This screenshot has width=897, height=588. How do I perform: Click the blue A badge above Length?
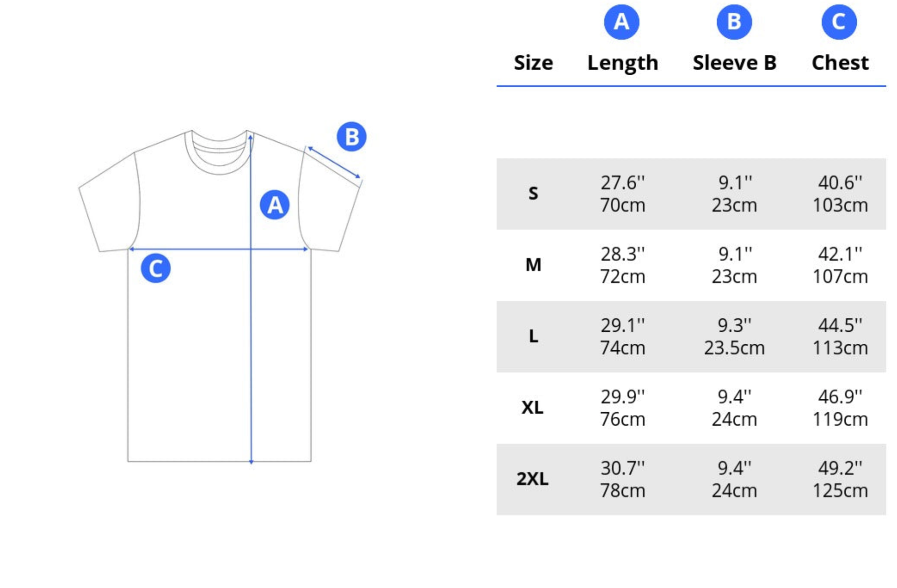tap(622, 22)
